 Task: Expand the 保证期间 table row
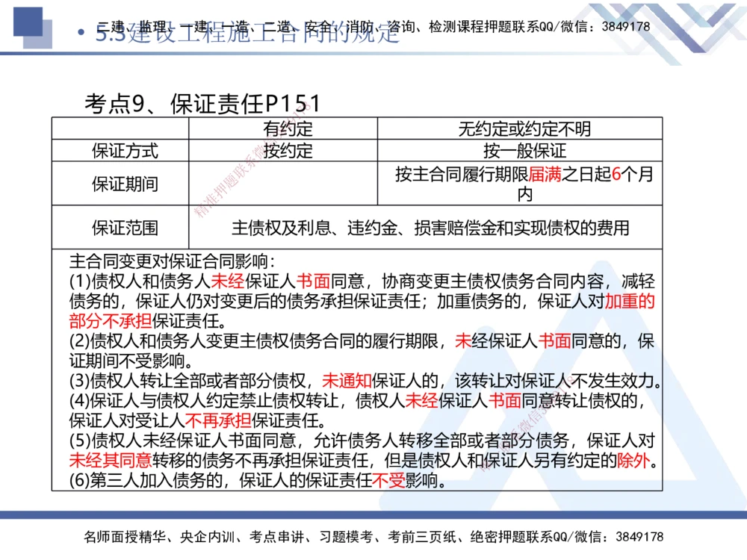125,182
